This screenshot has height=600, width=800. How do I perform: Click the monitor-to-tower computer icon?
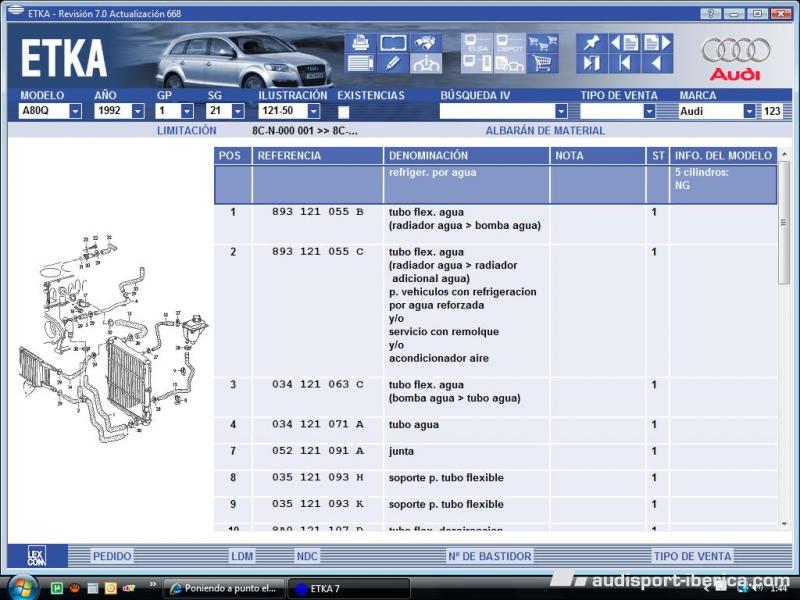(x=477, y=63)
